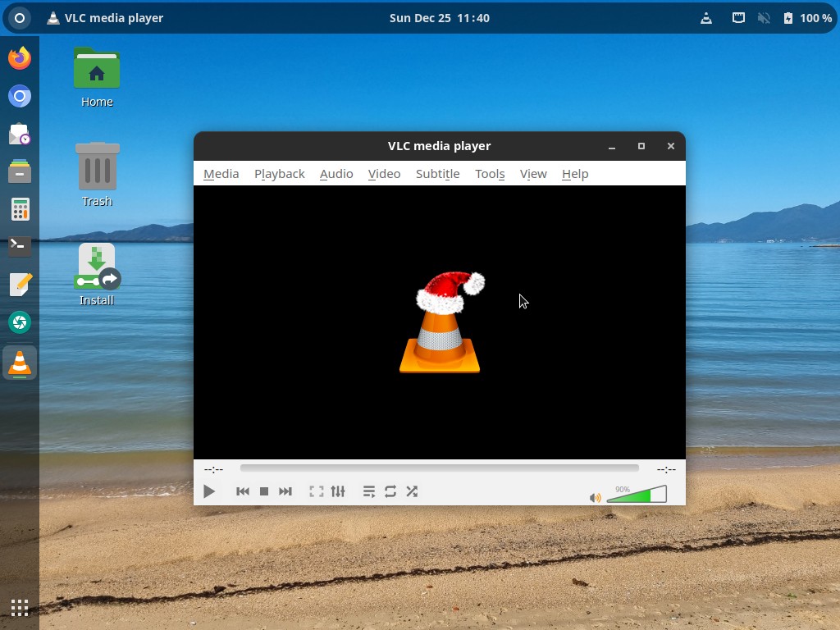Screen dimensions: 840x630
Task: Open VLC media player app menu in top bar
Action: (x=105, y=18)
